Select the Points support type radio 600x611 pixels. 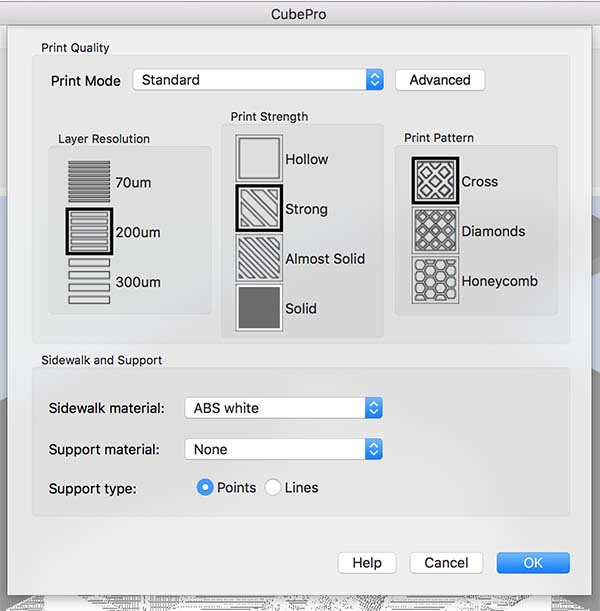click(x=205, y=487)
